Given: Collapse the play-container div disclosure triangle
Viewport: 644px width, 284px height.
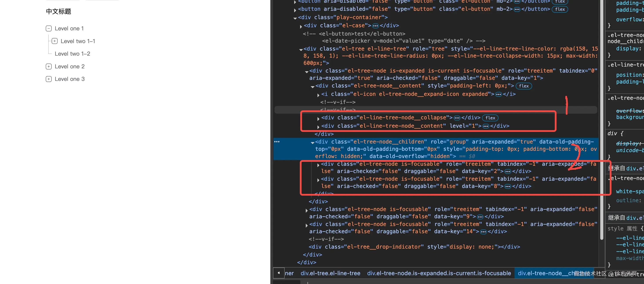Looking at the screenshot, I should click(295, 18).
